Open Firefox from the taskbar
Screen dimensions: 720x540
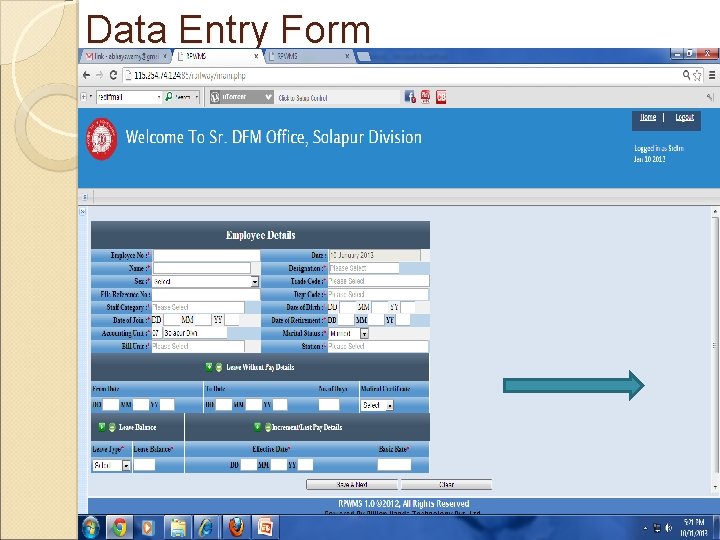pos(236,527)
